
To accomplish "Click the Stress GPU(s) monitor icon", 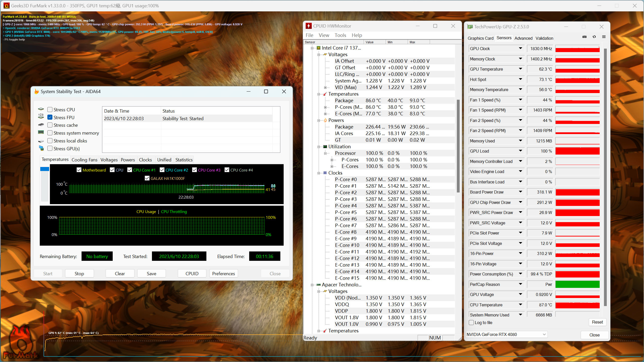I will click(x=41, y=148).
